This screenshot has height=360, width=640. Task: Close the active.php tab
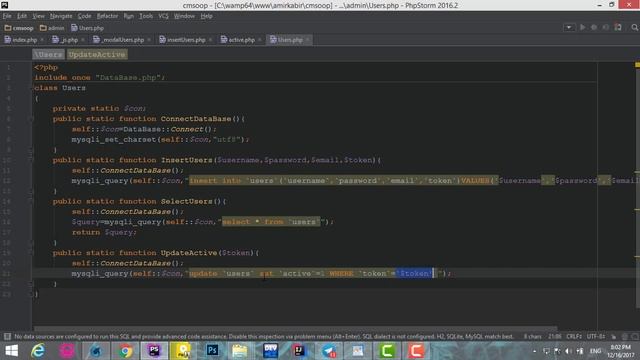pyautogui.click(x=260, y=40)
